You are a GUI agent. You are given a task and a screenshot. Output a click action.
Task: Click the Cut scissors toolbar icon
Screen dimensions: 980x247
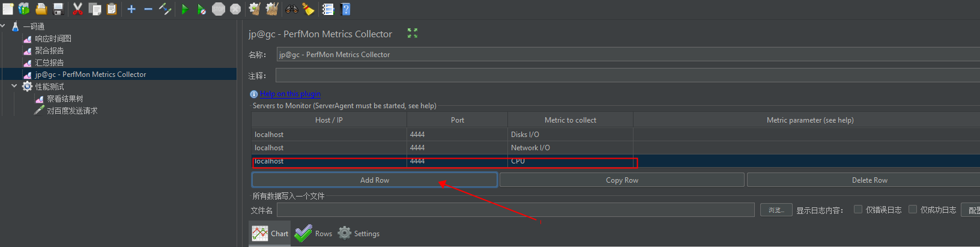pos(77,9)
